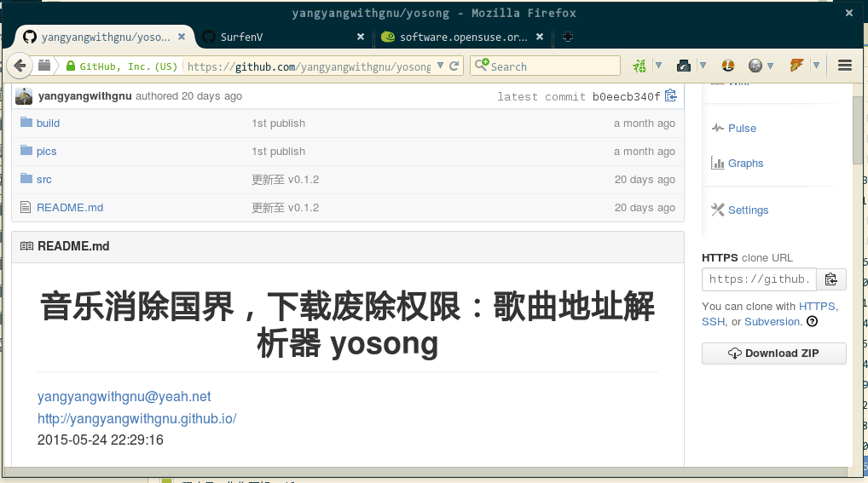
Task: Open http://yangyangwithgnu.github.io/ link
Action: (x=136, y=419)
